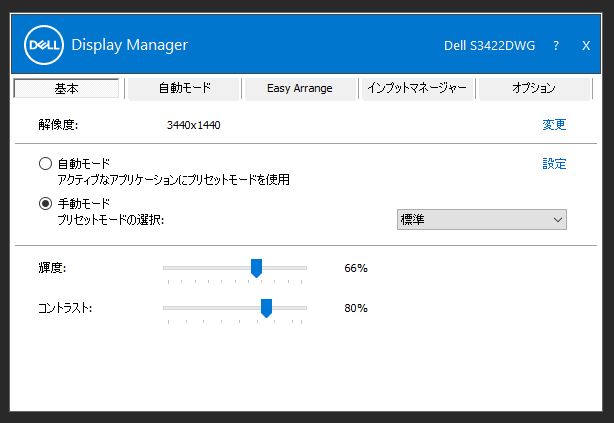Click the コントラスト: label
614x423 pixels.
click(x=65, y=308)
